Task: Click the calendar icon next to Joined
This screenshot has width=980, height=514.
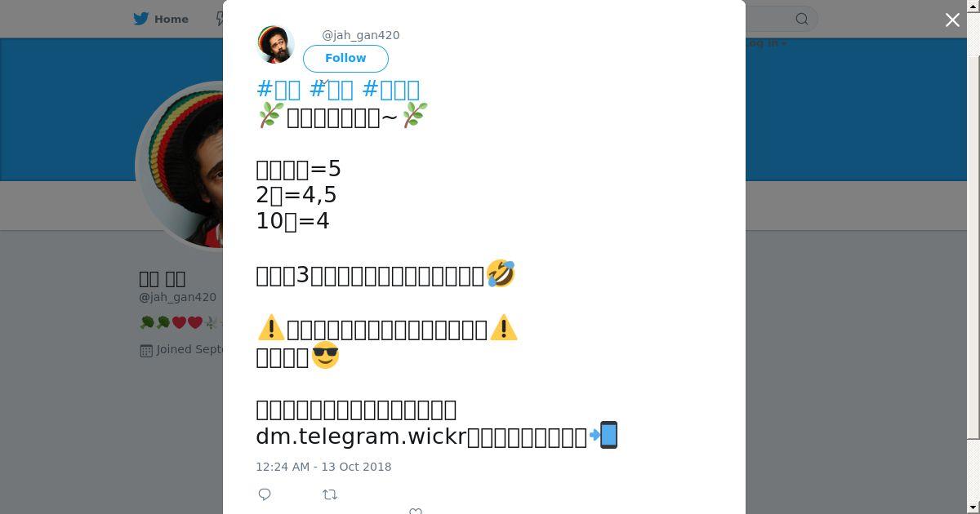Action: pyautogui.click(x=146, y=350)
